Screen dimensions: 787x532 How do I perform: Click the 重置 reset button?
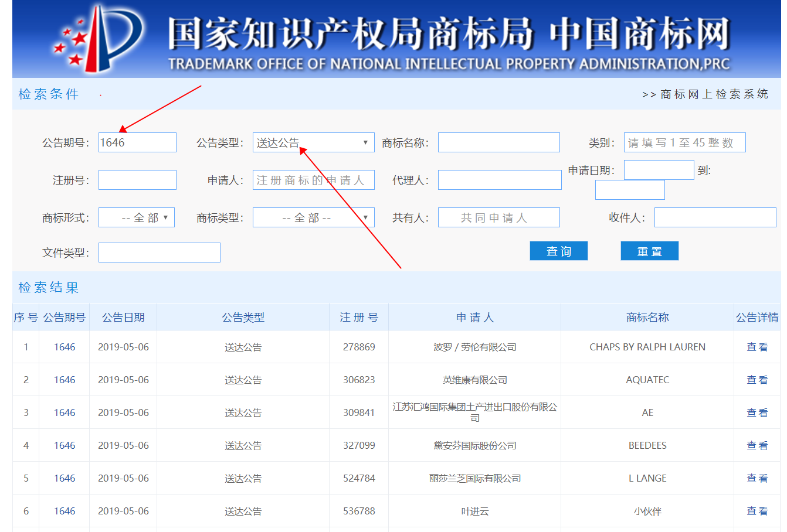tap(650, 251)
